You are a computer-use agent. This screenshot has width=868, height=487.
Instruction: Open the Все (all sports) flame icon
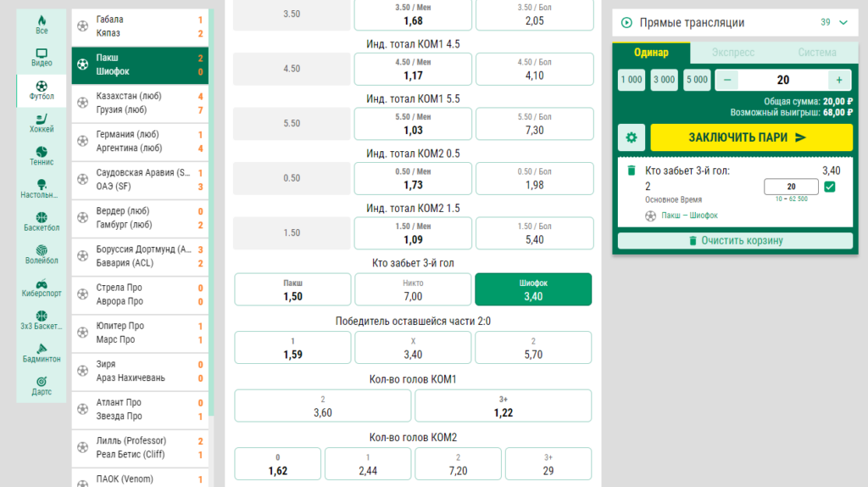pos(42,20)
